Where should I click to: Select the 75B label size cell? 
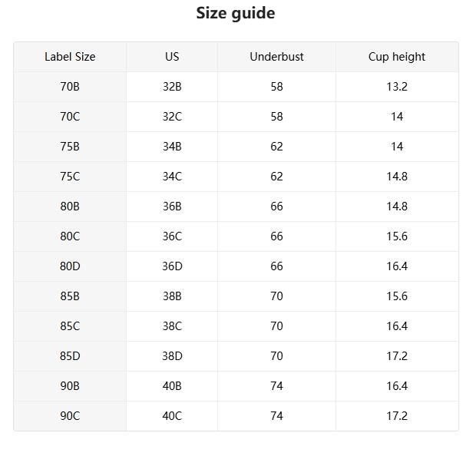coord(70,147)
